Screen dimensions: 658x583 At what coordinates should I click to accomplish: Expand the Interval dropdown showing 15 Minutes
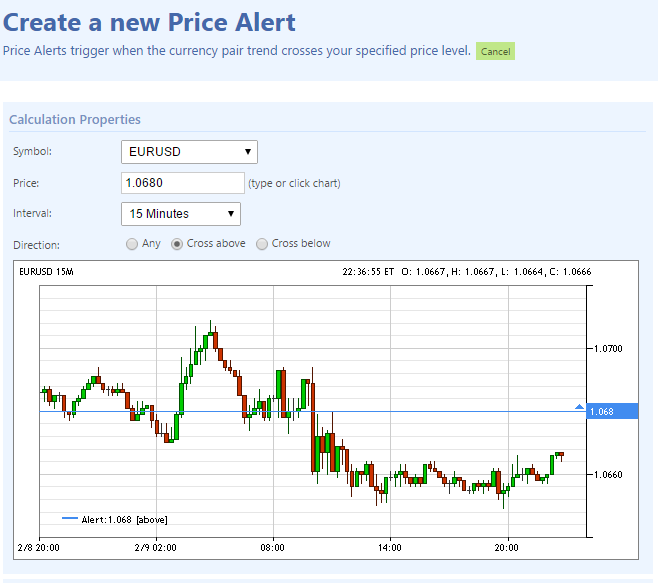tap(181, 213)
